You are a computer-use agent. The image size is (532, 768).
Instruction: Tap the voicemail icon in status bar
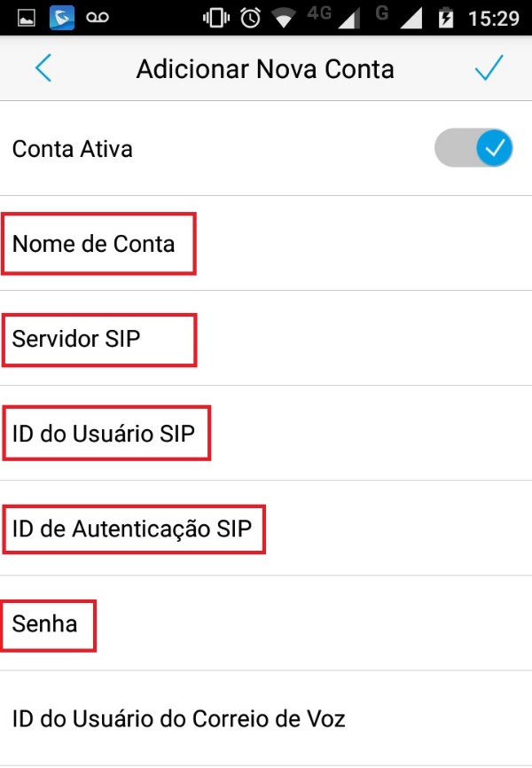pos(98,18)
